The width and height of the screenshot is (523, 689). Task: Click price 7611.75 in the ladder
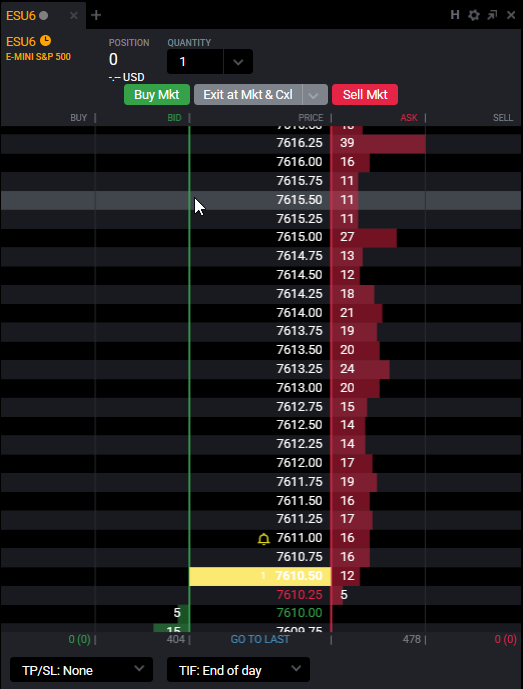coord(299,482)
